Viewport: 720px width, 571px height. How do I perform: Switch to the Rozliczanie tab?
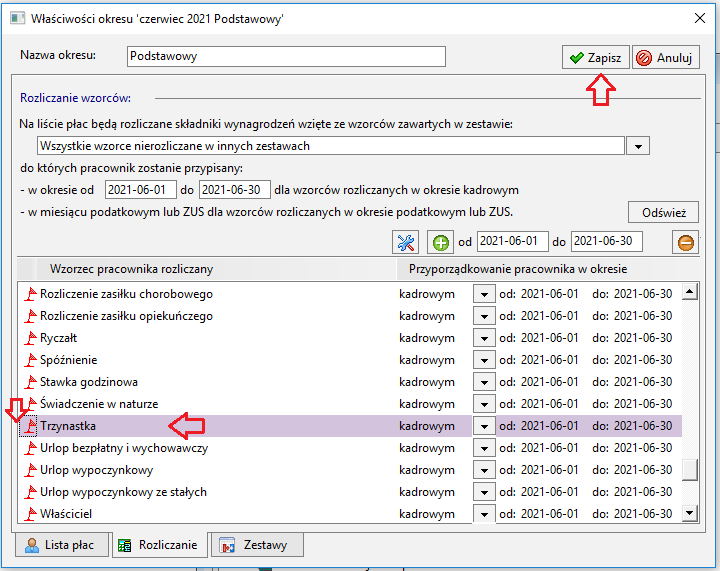pos(159,545)
